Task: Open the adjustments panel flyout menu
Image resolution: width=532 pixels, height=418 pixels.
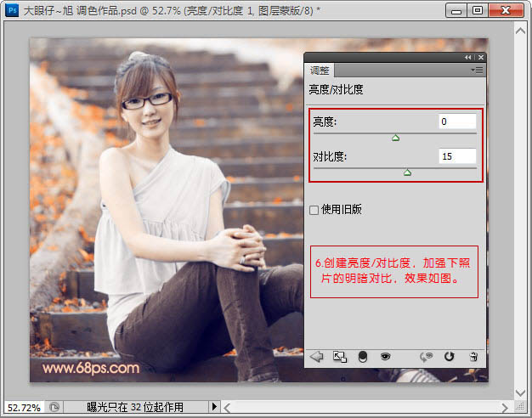Action: [477, 70]
